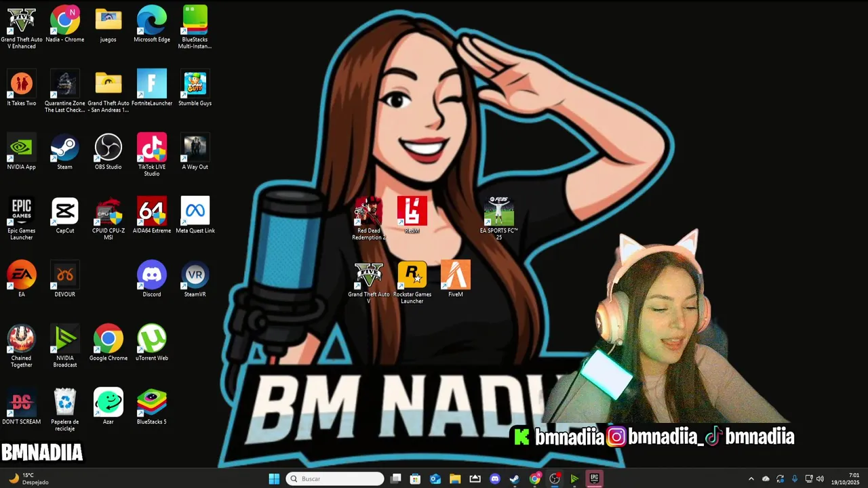Open uTorrent Web shortcut
The image size is (868, 488).
point(152,343)
